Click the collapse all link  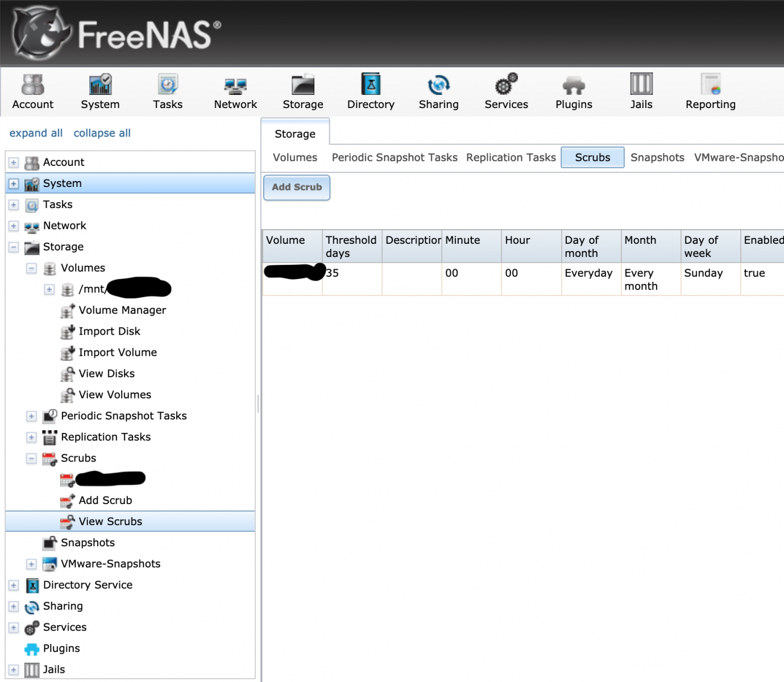(102, 133)
